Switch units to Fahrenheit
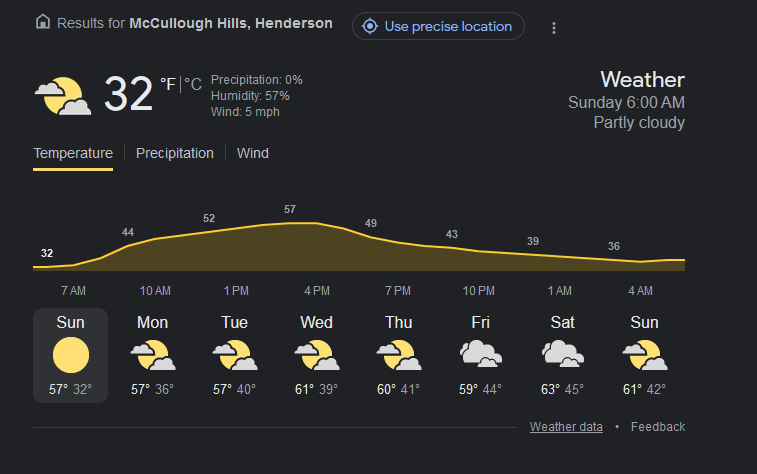 (168, 84)
